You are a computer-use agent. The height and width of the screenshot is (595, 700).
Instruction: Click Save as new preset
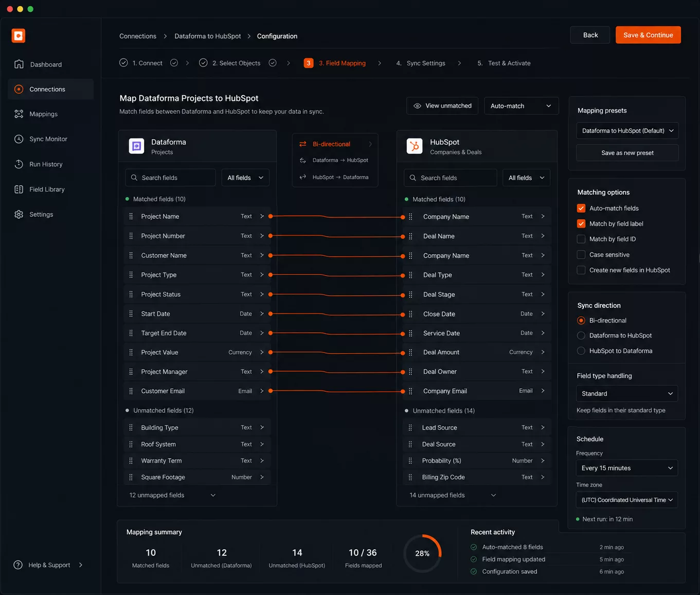point(627,153)
